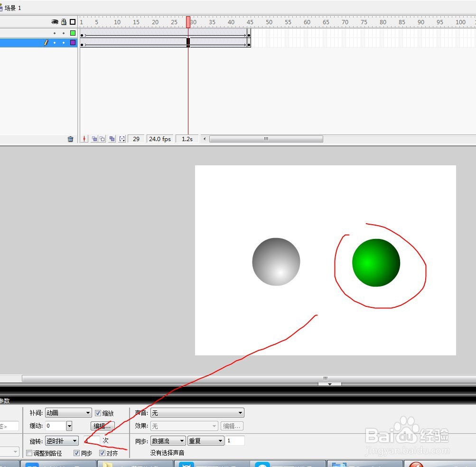476x467 pixels.
Task: Click the 场景 1 scene label
Action: click(13, 8)
